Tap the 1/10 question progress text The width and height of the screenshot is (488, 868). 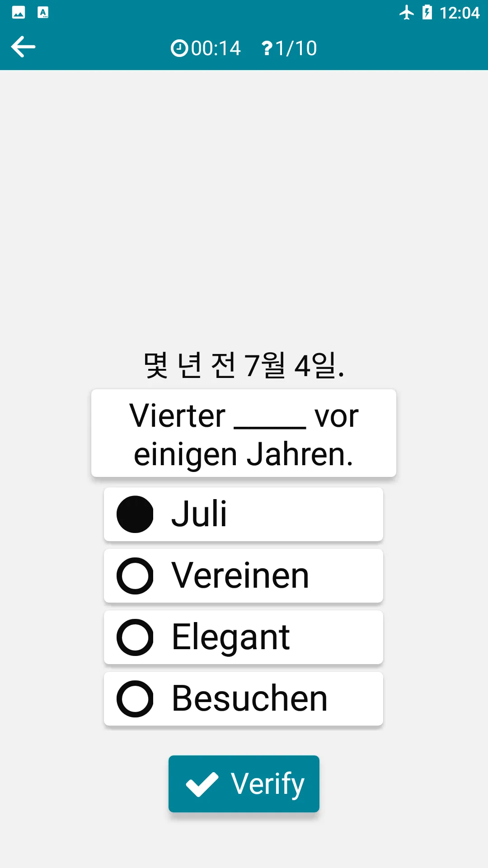click(296, 48)
